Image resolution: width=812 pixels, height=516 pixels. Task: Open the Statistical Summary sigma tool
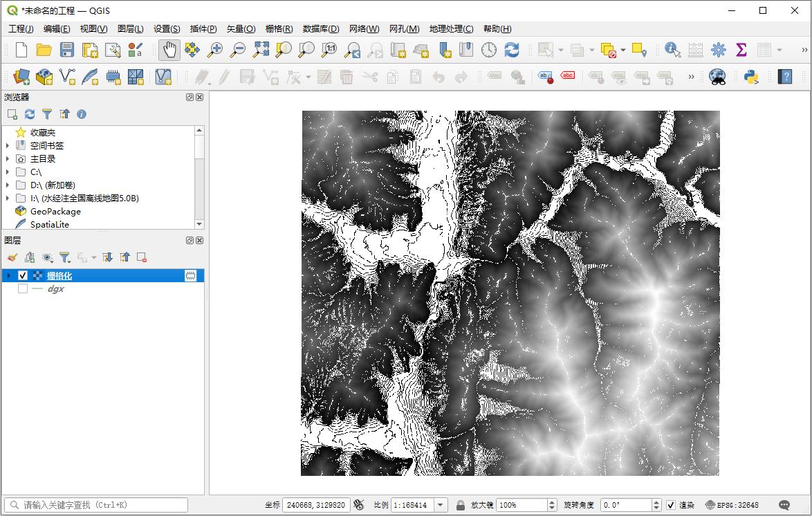[x=741, y=50]
